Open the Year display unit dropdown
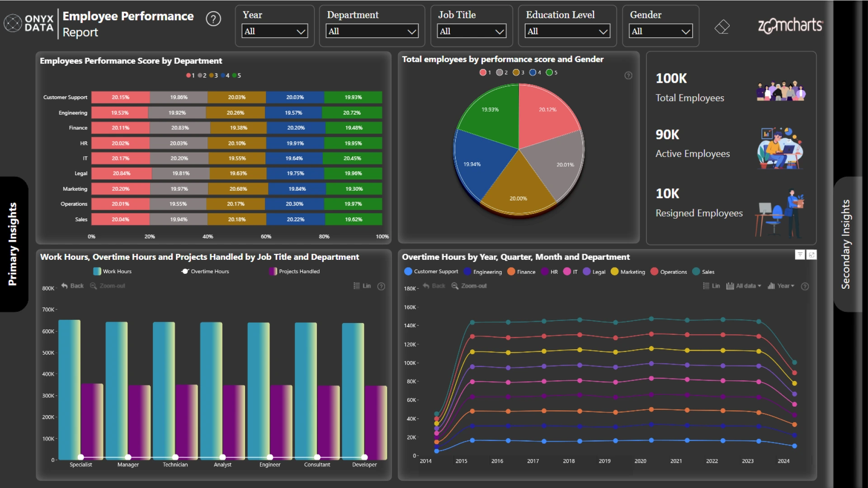Screen dimensions: 868x488 point(781,286)
